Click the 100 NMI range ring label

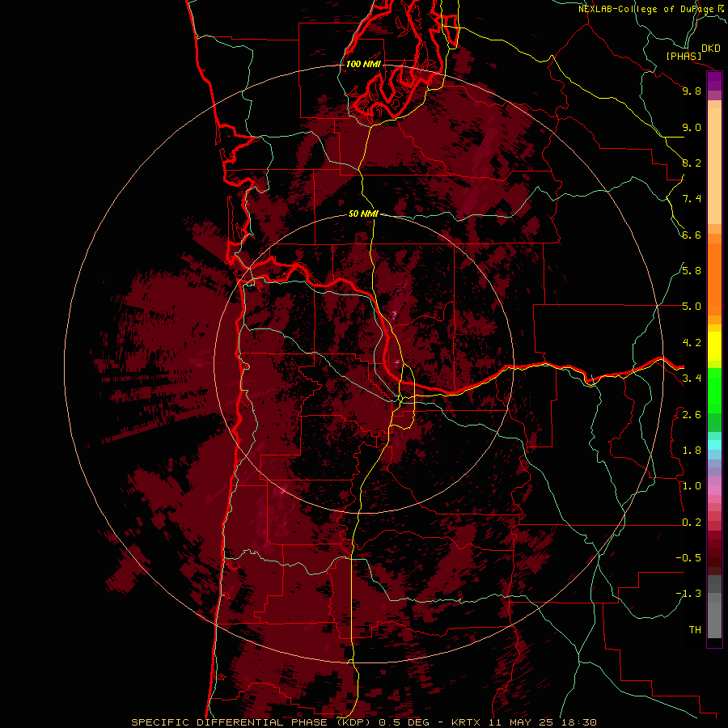[363, 64]
